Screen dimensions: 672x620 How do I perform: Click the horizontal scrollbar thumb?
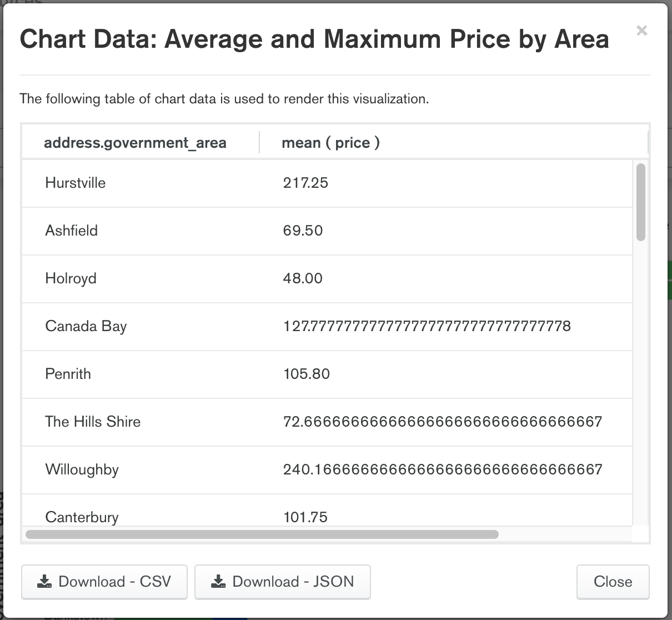(262, 534)
